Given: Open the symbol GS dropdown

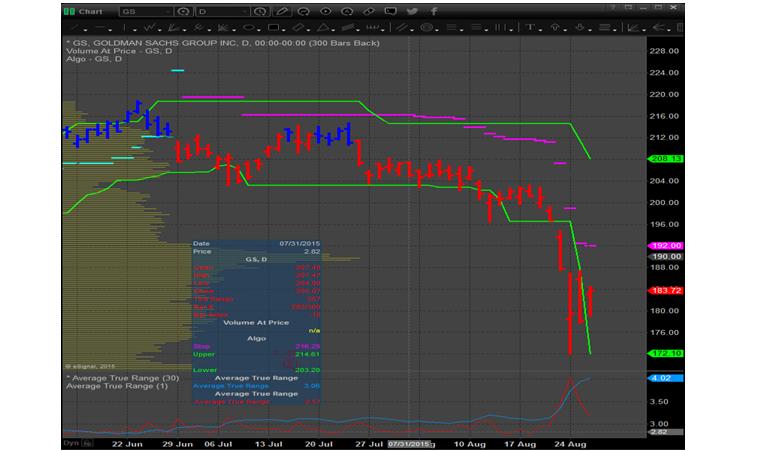Looking at the screenshot, I should 168,11.
